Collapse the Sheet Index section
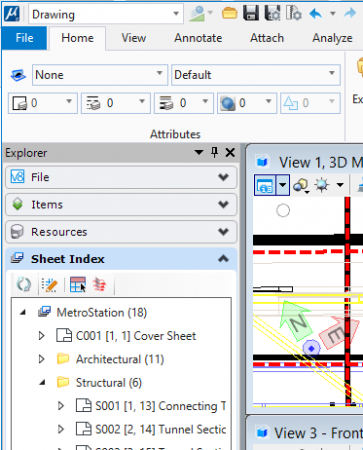363x450 pixels. click(223, 259)
